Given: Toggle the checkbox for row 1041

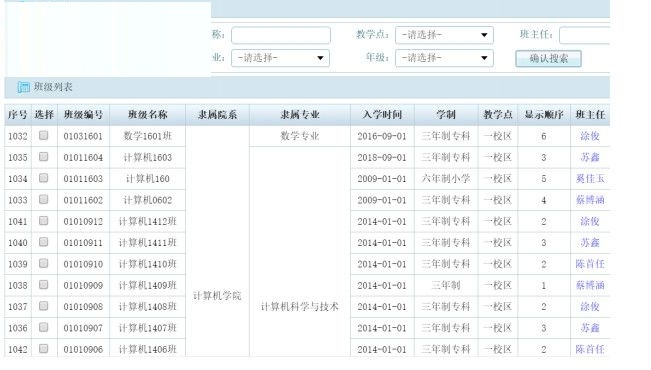Looking at the screenshot, I should coord(44,221).
